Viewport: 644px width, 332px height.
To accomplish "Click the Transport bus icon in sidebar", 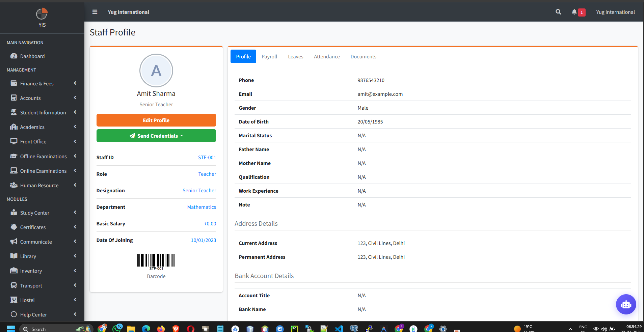I will (x=14, y=285).
